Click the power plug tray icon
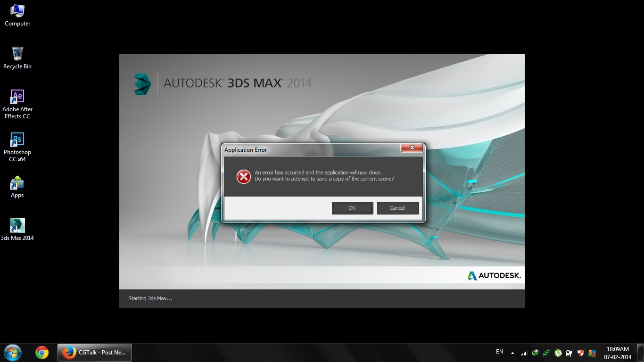 pyautogui.click(x=569, y=353)
